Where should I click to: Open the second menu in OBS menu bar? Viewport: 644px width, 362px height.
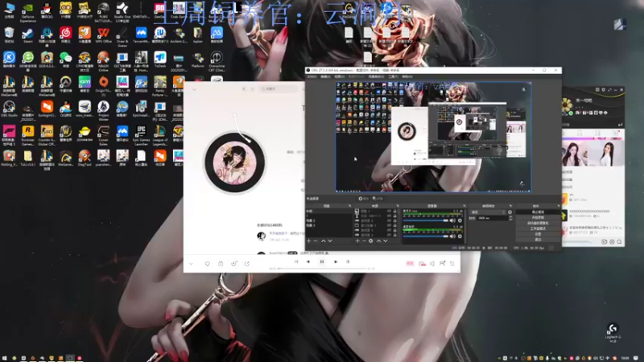[326, 76]
